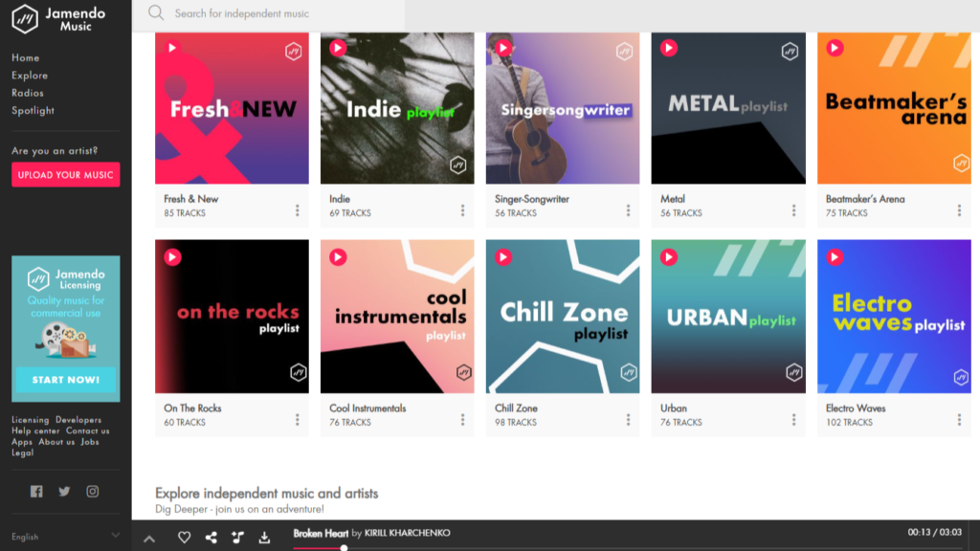Open options menu for Cool Instrumentals
Image resolution: width=980 pixels, height=551 pixels.
462,420
